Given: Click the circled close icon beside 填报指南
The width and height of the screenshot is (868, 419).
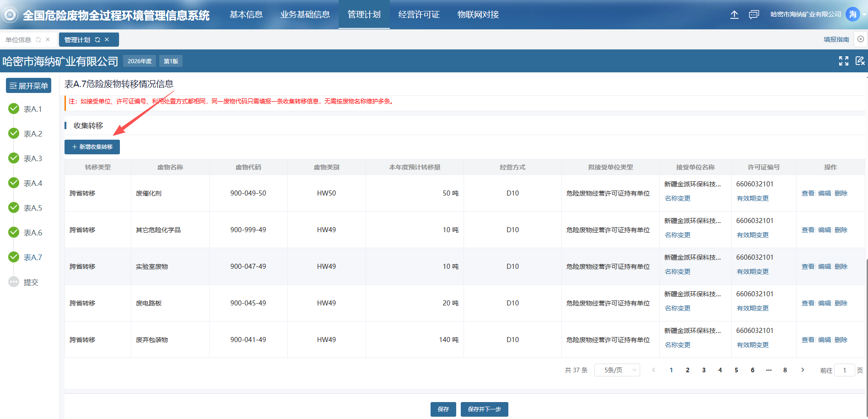Looking at the screenshot, I should (861, 39).
